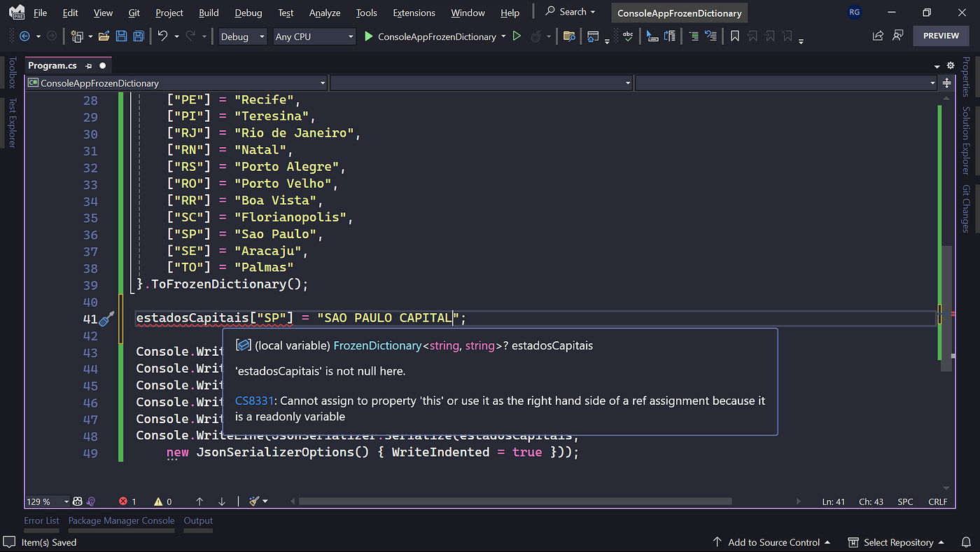Viewport: 980px width, 552px height.
Task: Open the Analyze menu
Action: click(x=325, y=13)
